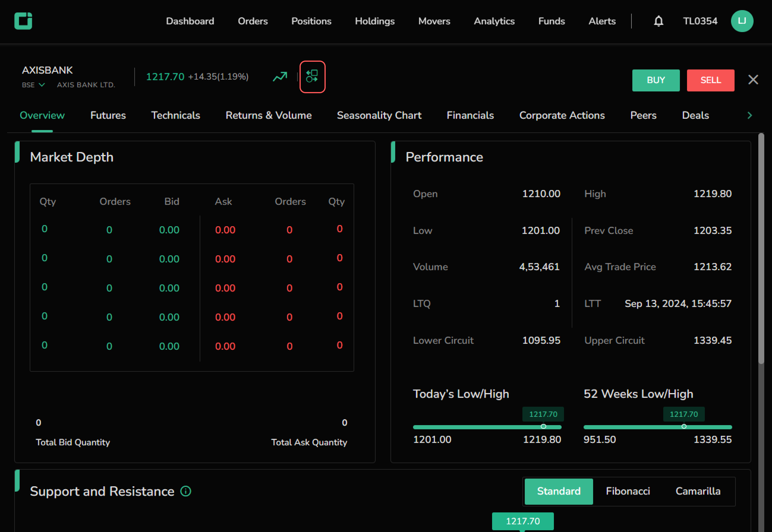The height and width of the screenshot is (532, 772).
Task: Click the green BUY button
Action: click(x=656, y=80)
